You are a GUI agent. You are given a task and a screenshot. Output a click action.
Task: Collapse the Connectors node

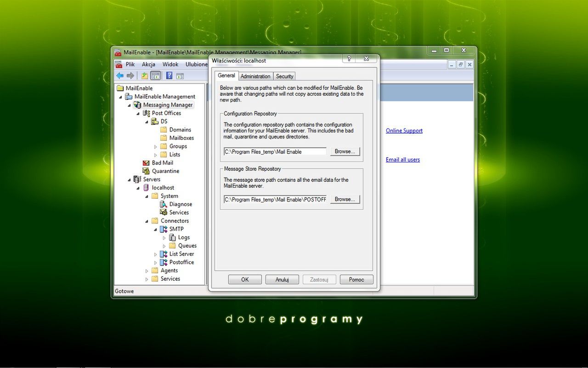click(147, 221)
